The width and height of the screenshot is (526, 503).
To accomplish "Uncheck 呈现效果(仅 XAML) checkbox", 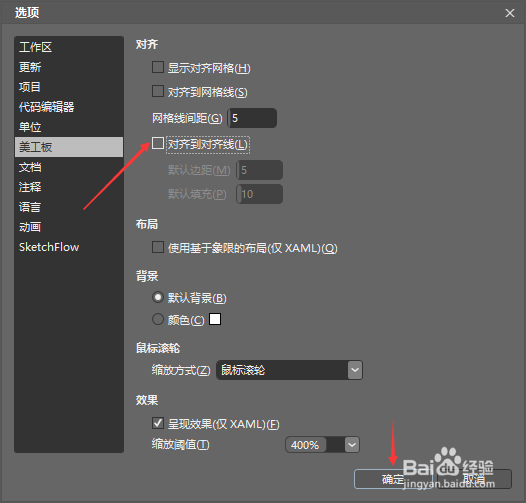I will pos(158,423).
